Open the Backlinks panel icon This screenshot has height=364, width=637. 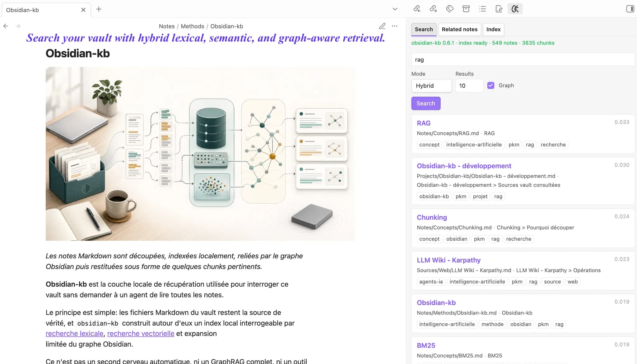(x=417, y=9)
